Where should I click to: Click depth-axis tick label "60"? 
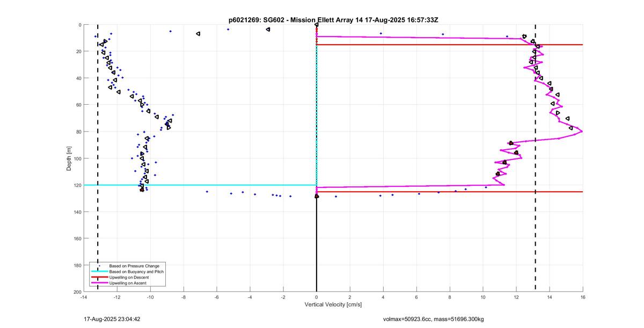click(78, 105)
